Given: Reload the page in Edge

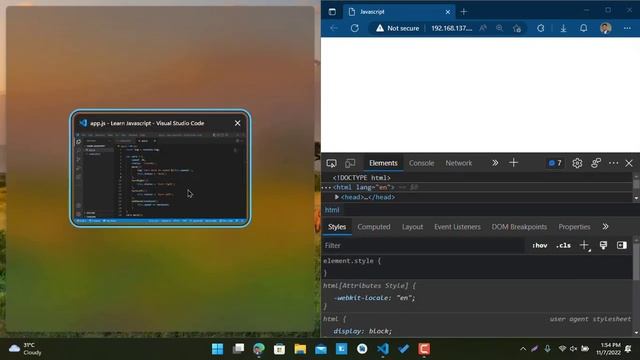Looking at the screenshot, I should [x=355, y=28].
